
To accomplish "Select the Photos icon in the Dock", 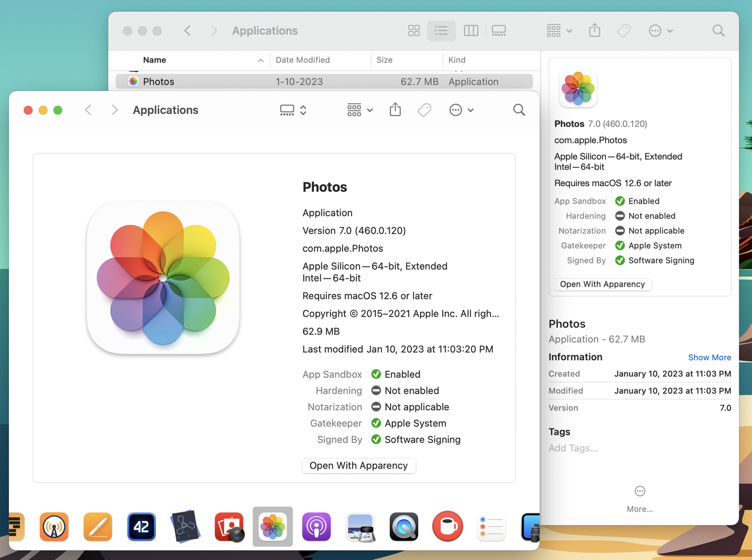I will click(x=272, y=527).
